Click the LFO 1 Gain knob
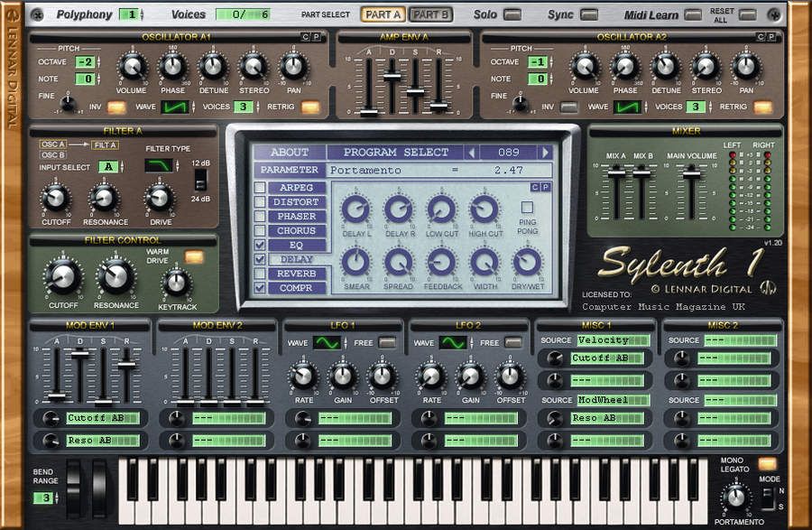 pos(343,377)
